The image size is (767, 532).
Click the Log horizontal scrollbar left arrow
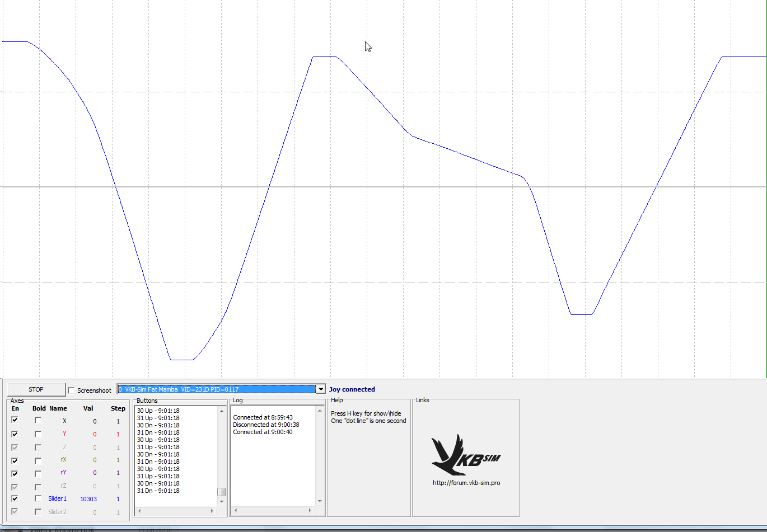(x=236, y=510)
